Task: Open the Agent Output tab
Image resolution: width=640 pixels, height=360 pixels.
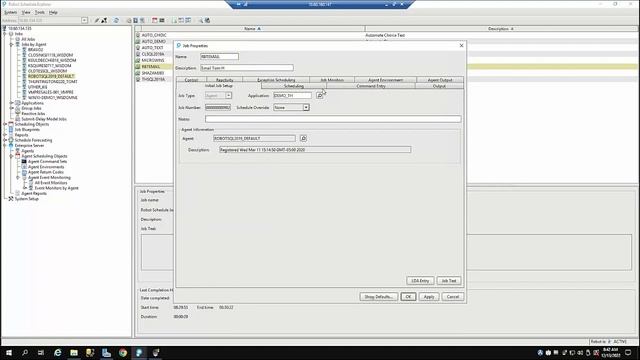Action: pyautogui.click(x=440, y=80)
